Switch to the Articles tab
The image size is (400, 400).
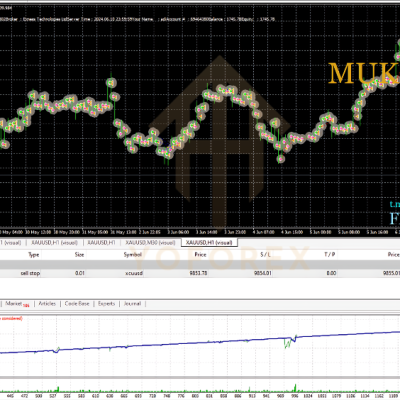click(47, 303)
